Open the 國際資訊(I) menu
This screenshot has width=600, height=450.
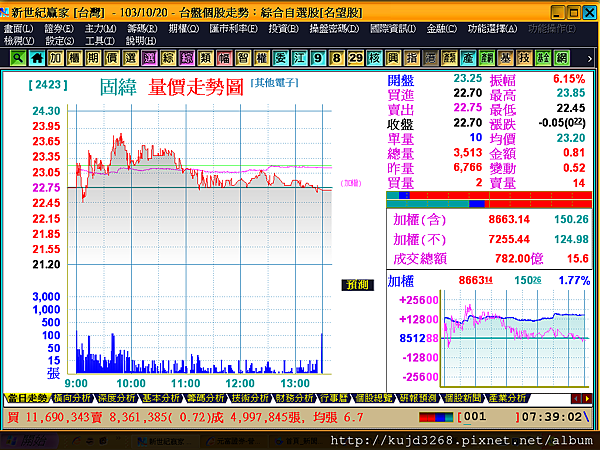tap(393, 29)
